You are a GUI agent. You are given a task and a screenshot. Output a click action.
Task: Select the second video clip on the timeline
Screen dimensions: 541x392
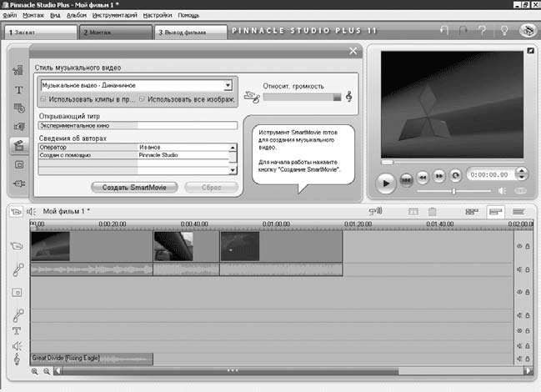pos(173,246)
